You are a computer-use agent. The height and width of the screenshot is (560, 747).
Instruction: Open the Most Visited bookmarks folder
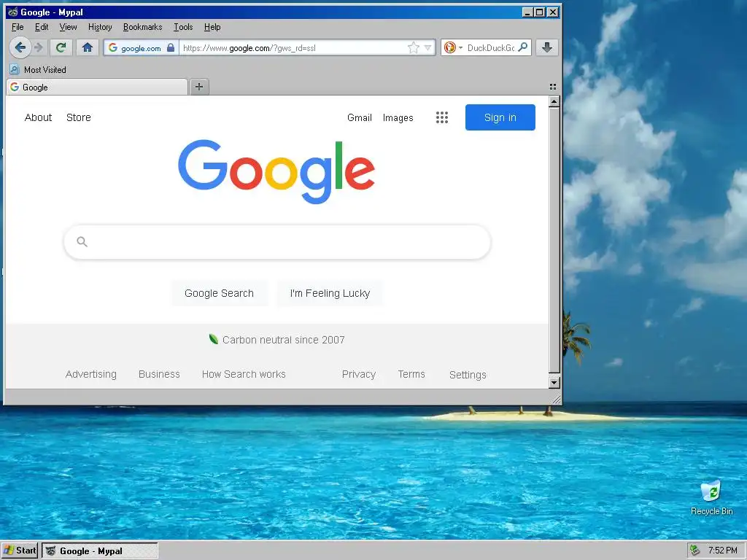click(38, 69)
